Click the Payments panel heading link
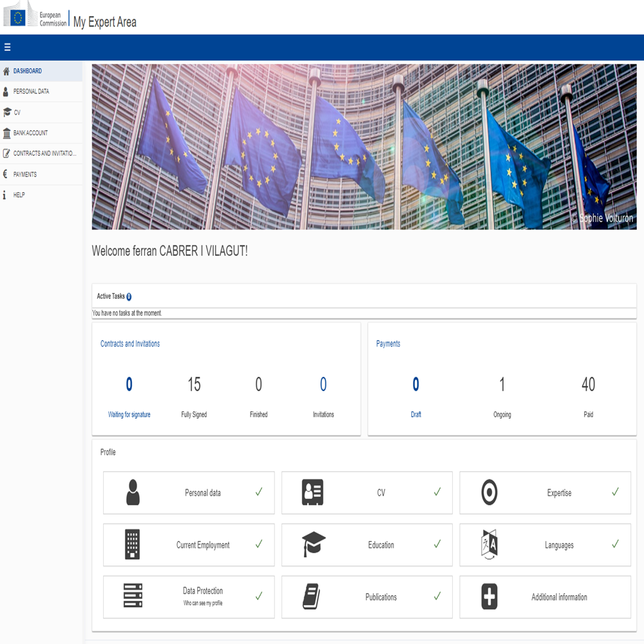Viewport: 644px width, 644px height. [388, 344]
